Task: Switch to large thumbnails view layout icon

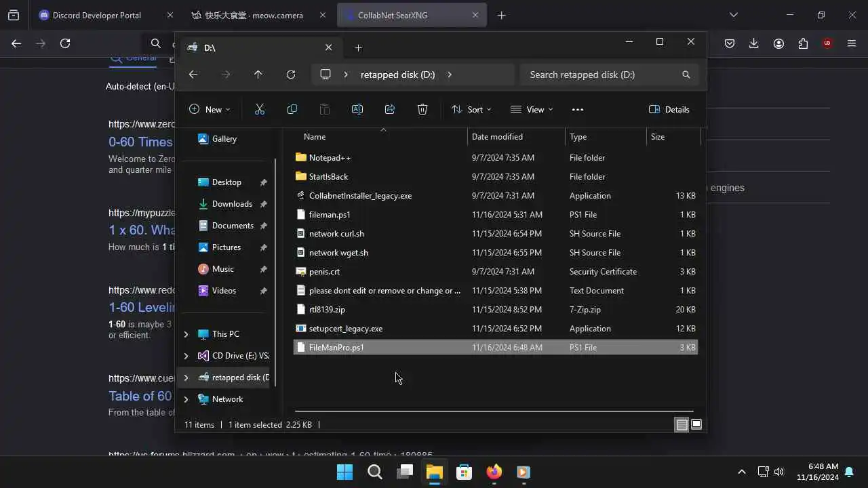Action: click(696, 425)
